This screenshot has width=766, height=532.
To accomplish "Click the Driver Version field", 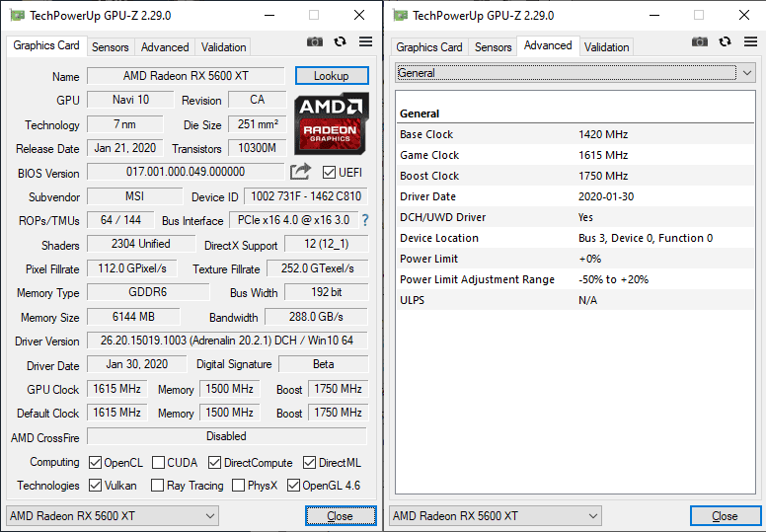I will pos(227,341).
